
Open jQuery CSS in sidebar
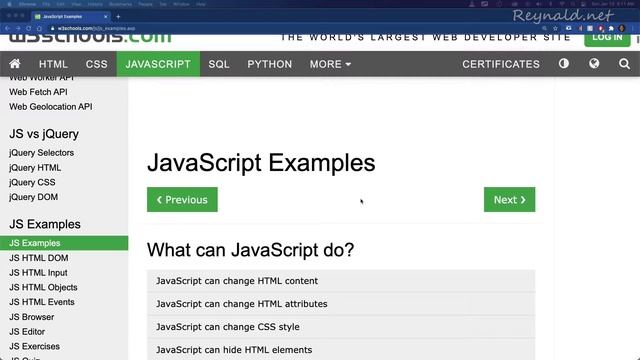tap(32, 182)
